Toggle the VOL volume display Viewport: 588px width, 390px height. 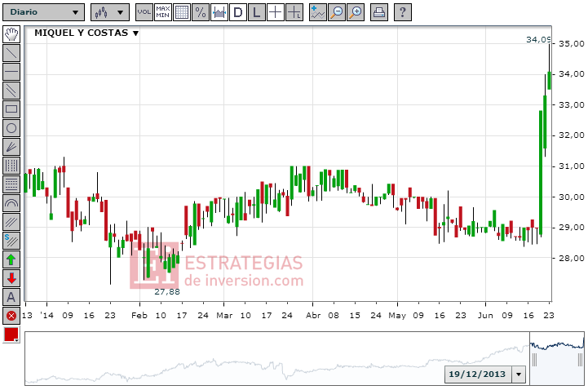144,12
